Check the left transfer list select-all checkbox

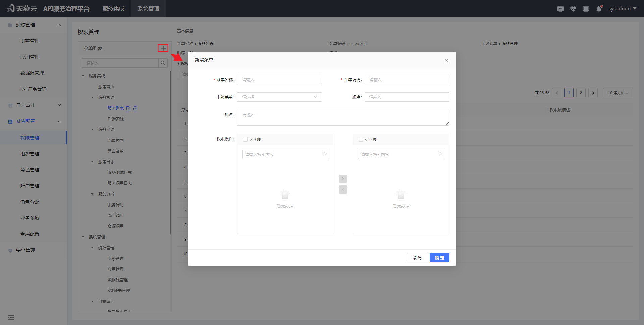(x=245, y=139)
